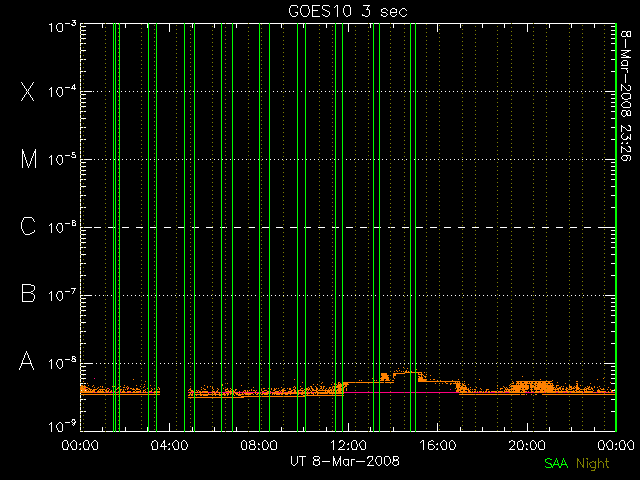Viewport: 640px width, 480px height.
Task: Select the A flare class label
Action: point(27,361)
